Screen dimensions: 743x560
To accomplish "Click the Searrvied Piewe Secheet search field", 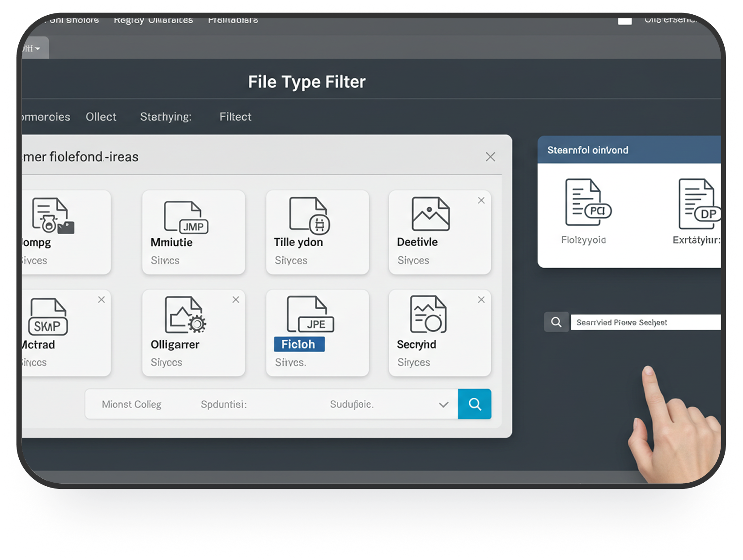I will pos(645,322).
